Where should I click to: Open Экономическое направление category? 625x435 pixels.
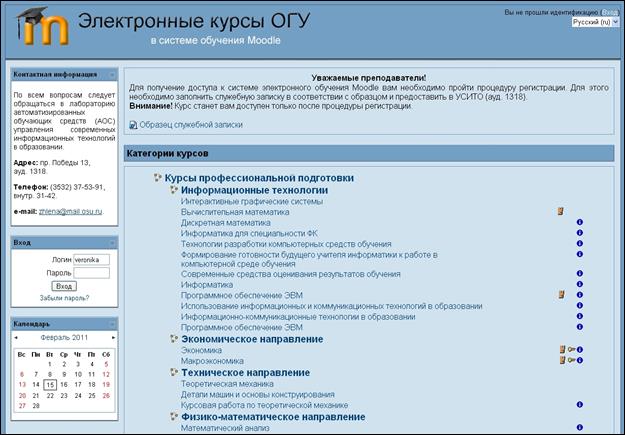point(252,339)
